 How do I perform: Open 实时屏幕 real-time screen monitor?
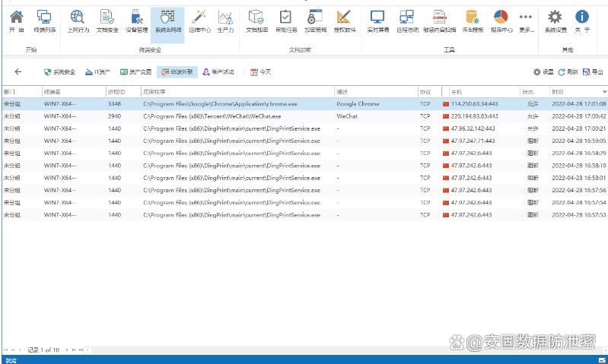click(x=377, y=21)
